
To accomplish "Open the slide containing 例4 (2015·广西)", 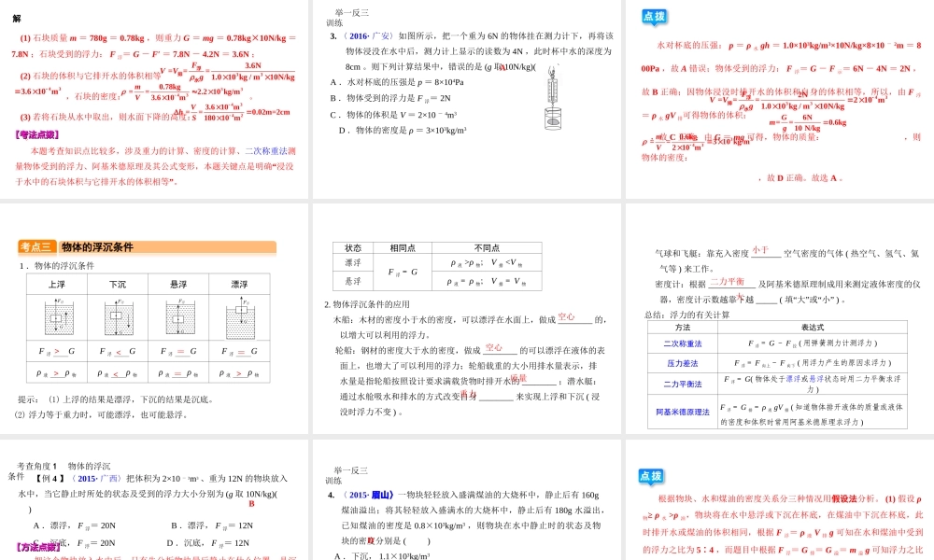I will tap(154, 500).
